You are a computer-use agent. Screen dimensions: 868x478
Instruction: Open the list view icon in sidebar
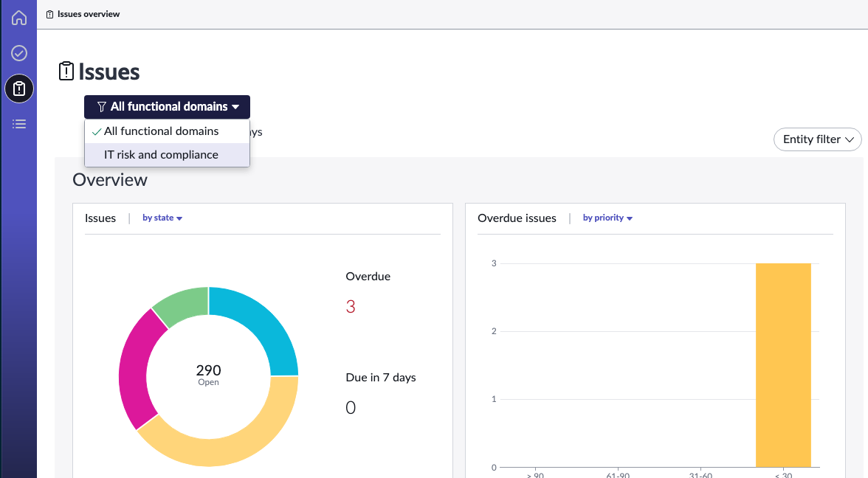(x=19, y=124)
